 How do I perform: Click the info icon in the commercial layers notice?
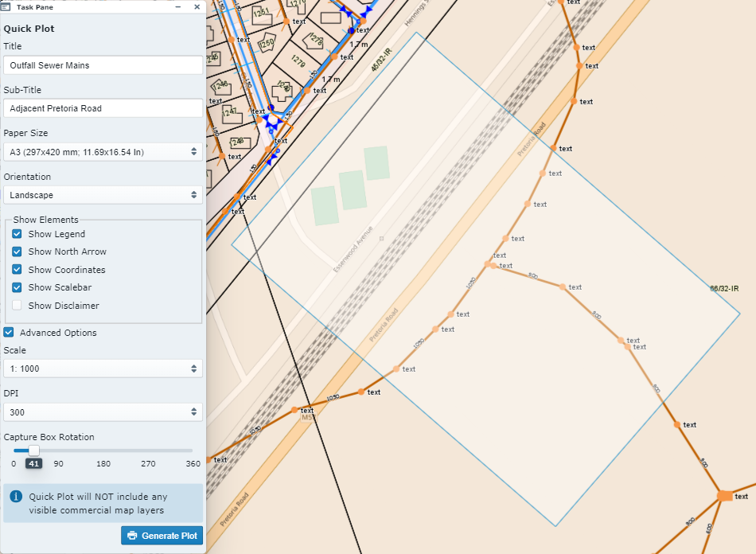tap(15, 497)
